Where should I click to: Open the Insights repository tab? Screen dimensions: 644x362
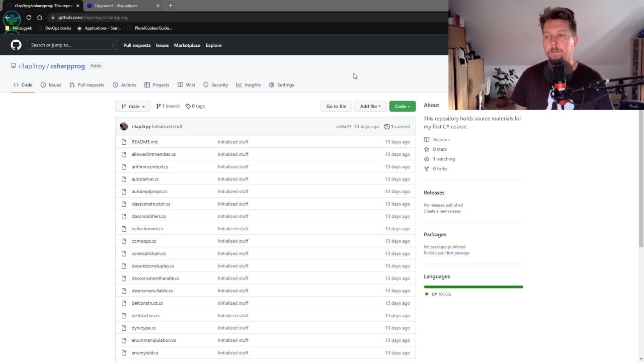pos(249,85)
